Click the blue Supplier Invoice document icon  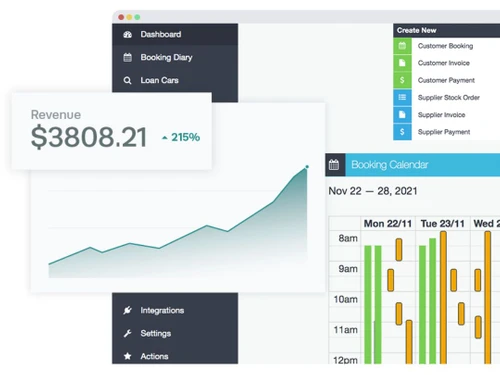(x=402, y=115)
